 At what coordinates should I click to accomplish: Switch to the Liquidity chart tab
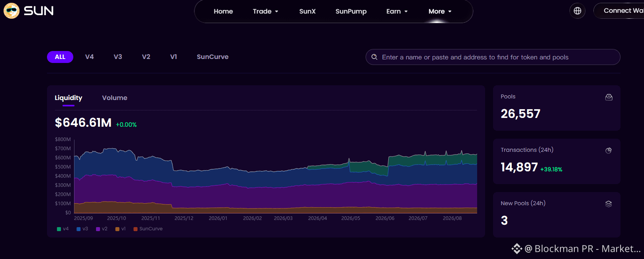[x=69, y=98]
